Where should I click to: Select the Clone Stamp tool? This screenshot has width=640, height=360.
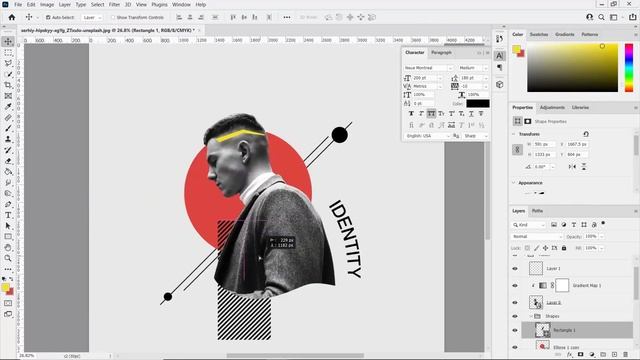tap(8, 139)
